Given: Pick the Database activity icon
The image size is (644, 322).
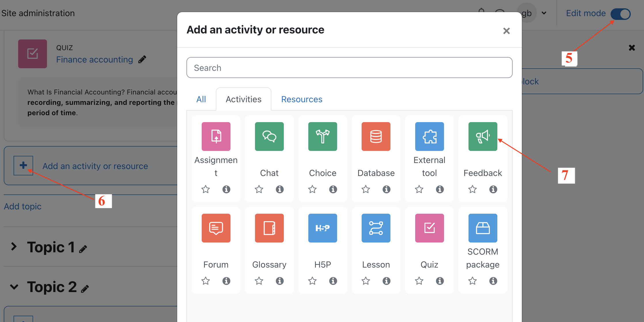Looking at the screenshot, I should pyautogui.click(x=376, y=137).
